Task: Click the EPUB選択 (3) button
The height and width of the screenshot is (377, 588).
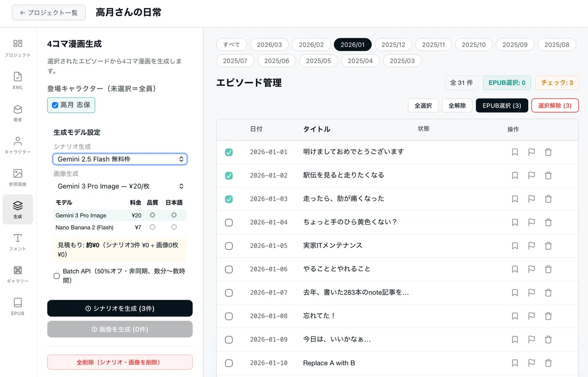Action: (x=502, y=105)
